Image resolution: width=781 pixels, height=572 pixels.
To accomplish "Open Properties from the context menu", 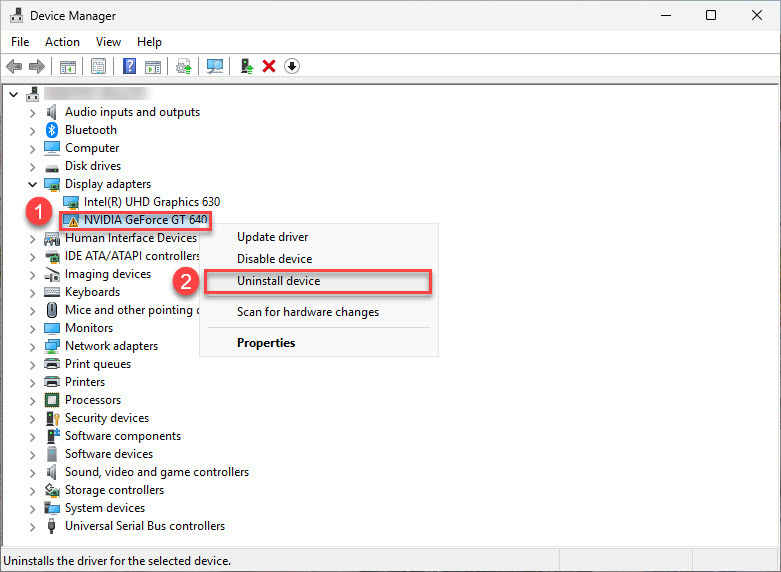I will pyautogui.click(x=266, y=343).
